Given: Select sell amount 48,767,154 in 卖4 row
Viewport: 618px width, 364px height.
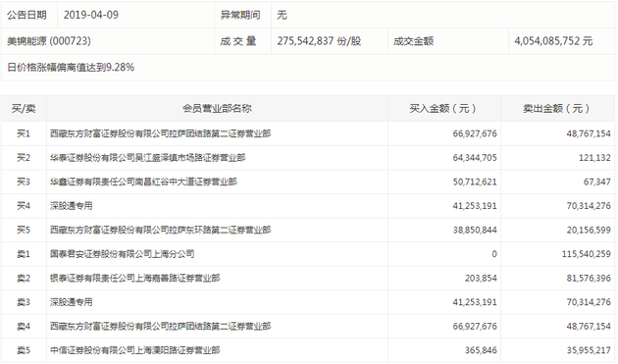Looking at the screenshot, I should click(589, 326).
